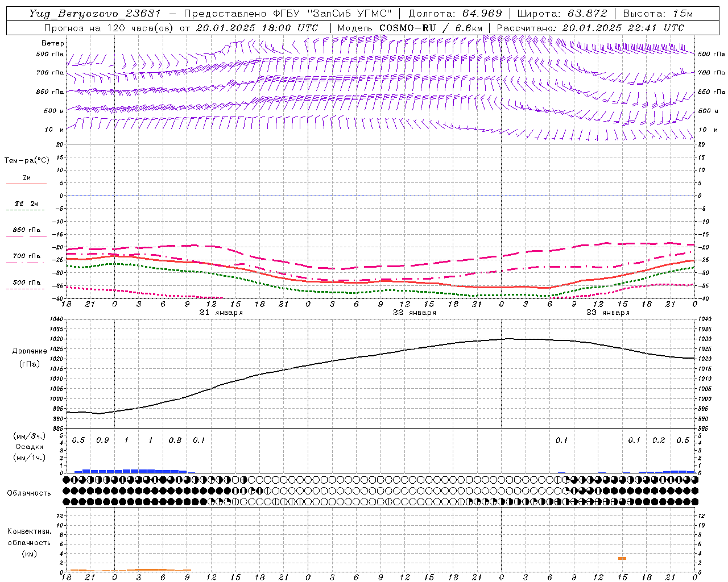Click the Осадки precipitation label
This screenshot has height=582, width=728.
[x=30, y=447]
